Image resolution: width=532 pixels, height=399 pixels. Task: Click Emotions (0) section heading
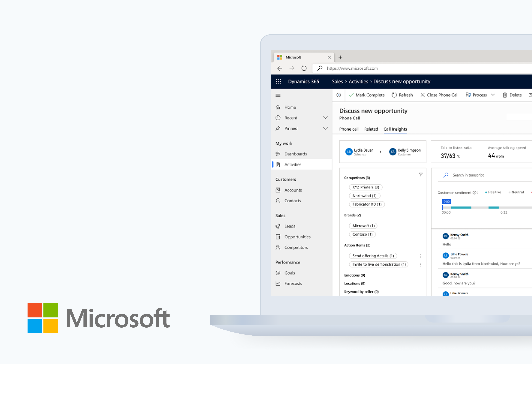tap(355, 275)
